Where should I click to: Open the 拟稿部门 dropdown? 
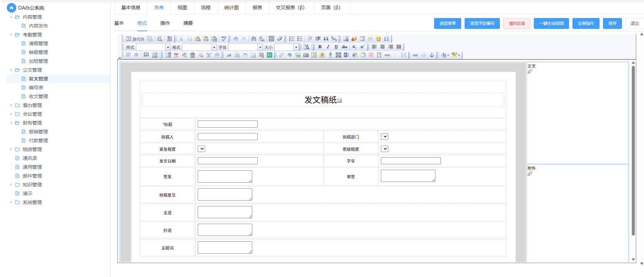point(384,136)
